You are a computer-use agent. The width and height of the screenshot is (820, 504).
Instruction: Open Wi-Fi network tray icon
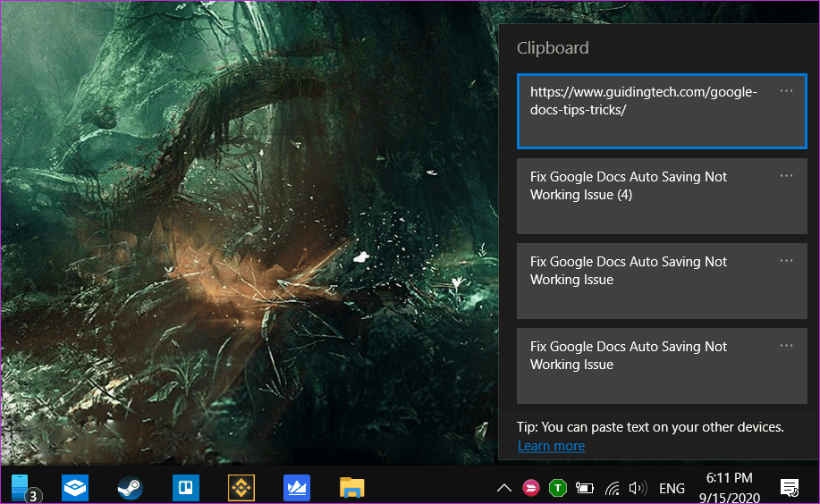[x=612, y=488]
